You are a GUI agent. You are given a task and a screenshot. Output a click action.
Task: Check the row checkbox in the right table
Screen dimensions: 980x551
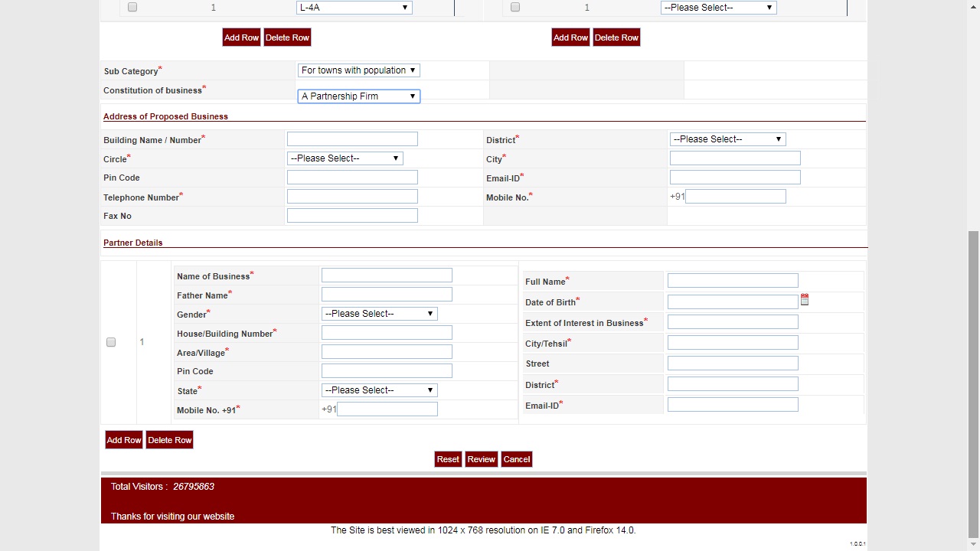click(x=514, y=7)
